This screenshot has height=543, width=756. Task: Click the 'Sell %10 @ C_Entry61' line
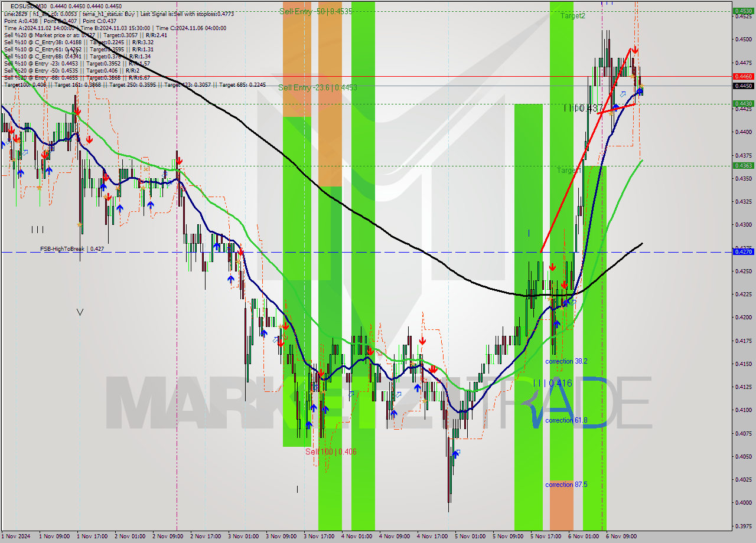[78, 49]
